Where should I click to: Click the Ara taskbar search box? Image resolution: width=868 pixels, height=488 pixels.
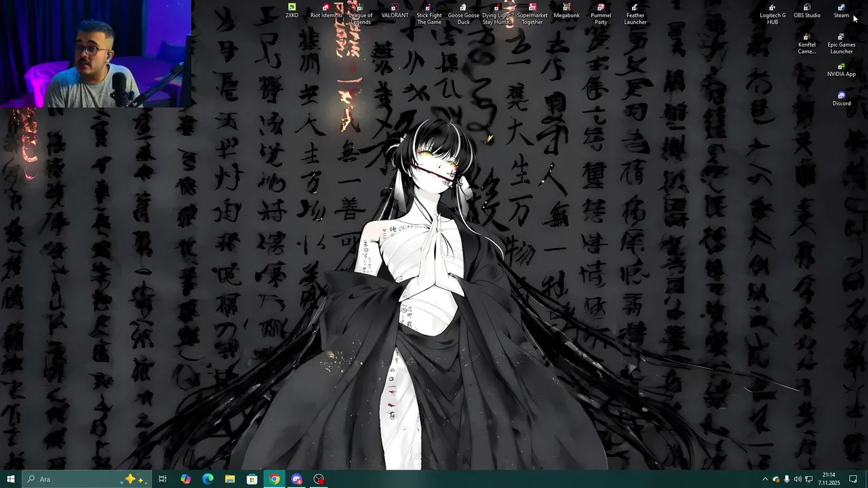tap(85, 479)
